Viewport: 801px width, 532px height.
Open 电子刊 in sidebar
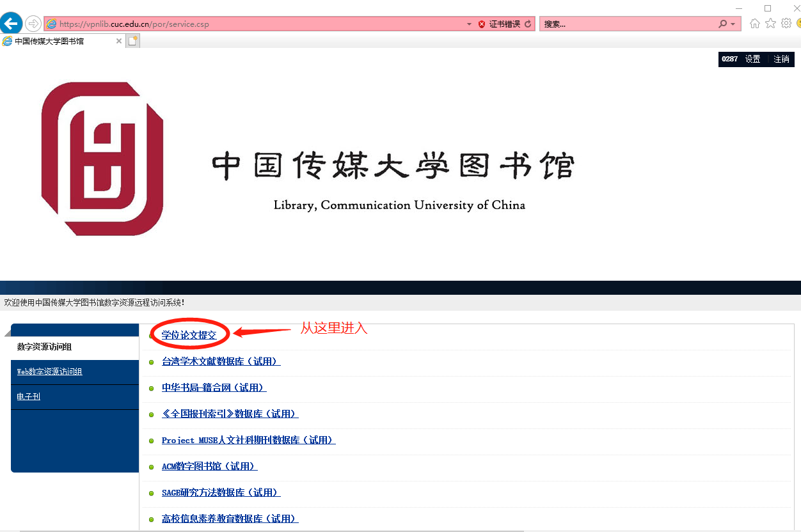click(28, 396)
